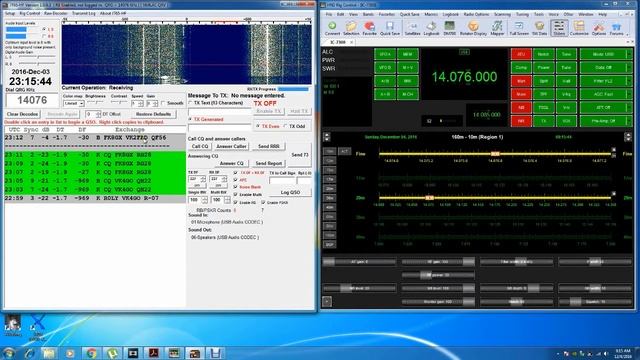The image size is (640, 360).
Task: Toggle the Enable PSKR checkbox
Action: pos(263,202)
